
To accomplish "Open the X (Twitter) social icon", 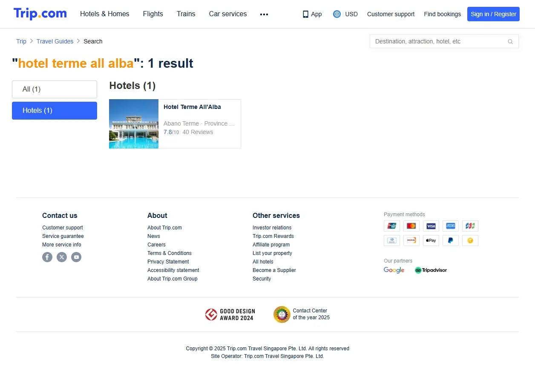I will click(62, 257).
